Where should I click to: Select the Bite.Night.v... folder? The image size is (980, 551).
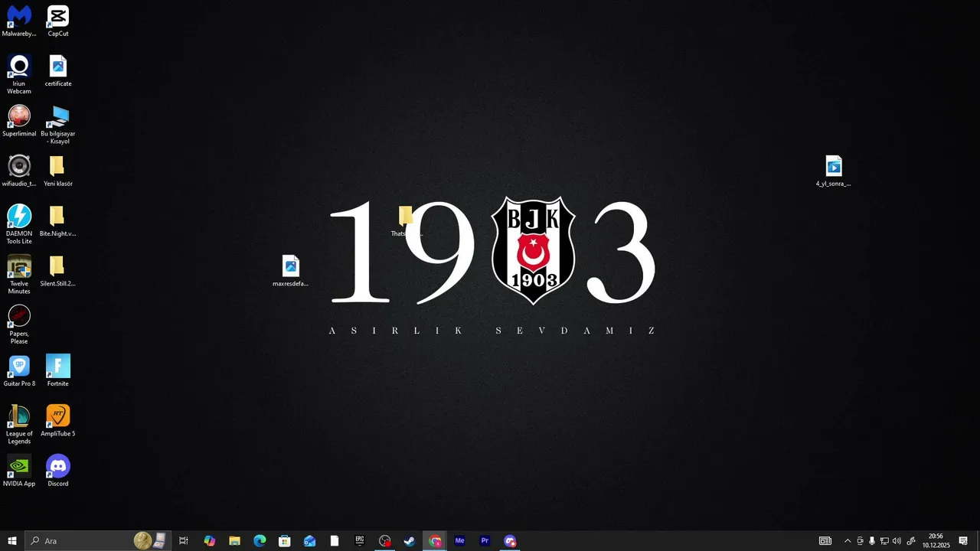click(58, 220)
